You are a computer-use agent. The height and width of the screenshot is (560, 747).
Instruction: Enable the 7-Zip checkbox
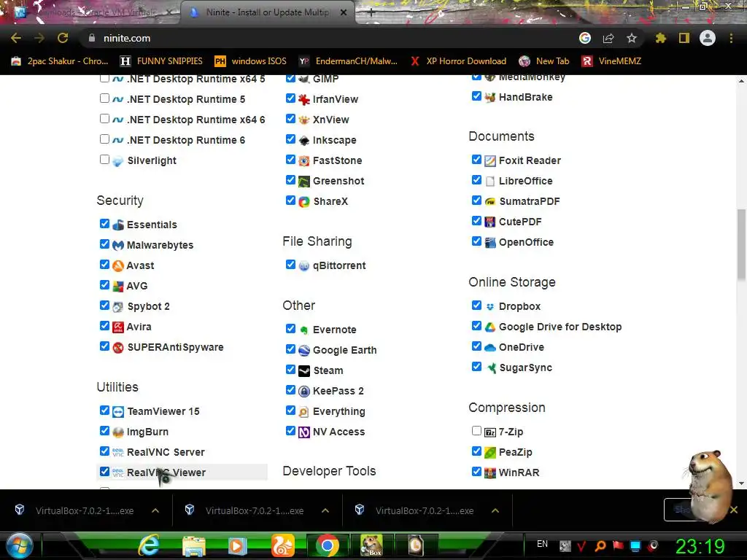(x=476, y=430)
